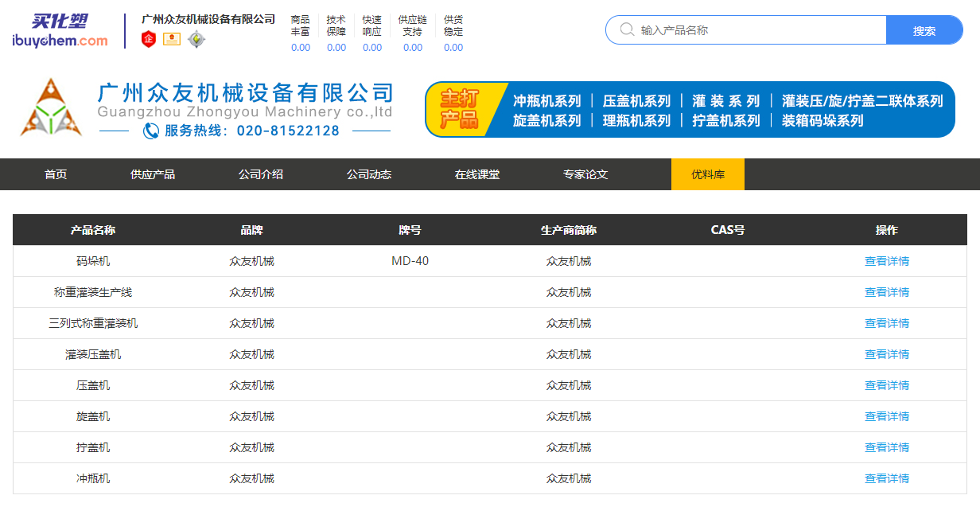Click 灌装系列 in the blue banner
Viewport: 980px width, 507px height.
point(726,101)
